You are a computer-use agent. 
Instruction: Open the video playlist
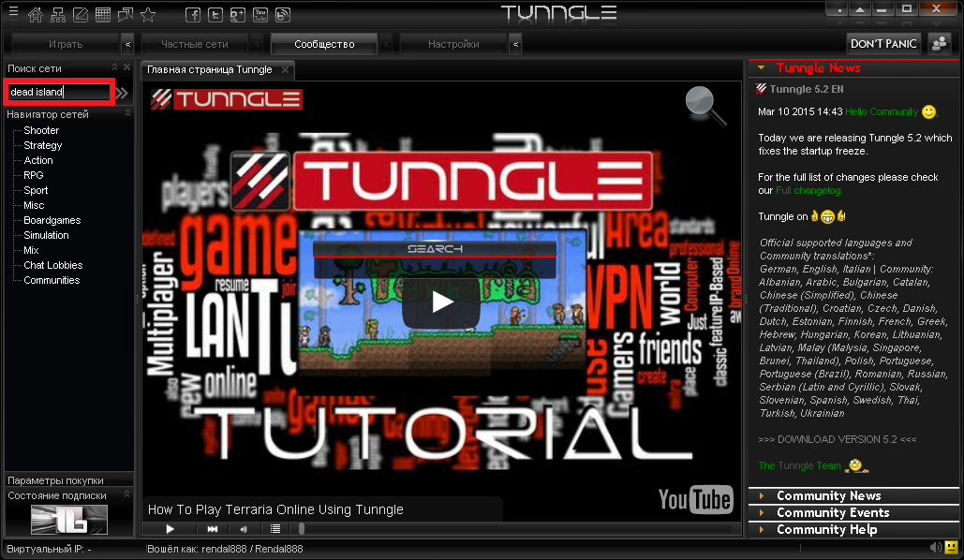coord(275,529)
